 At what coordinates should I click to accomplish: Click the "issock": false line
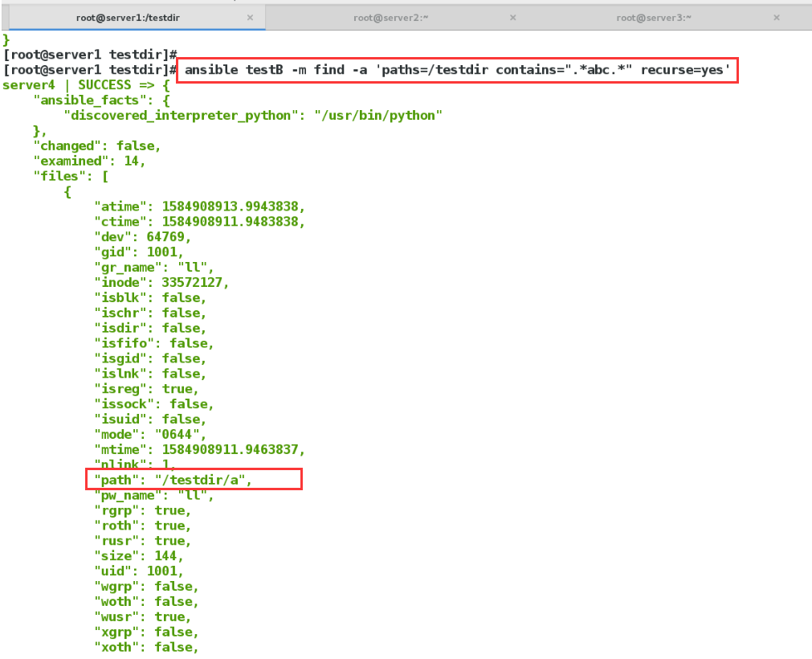coord(153,404)
